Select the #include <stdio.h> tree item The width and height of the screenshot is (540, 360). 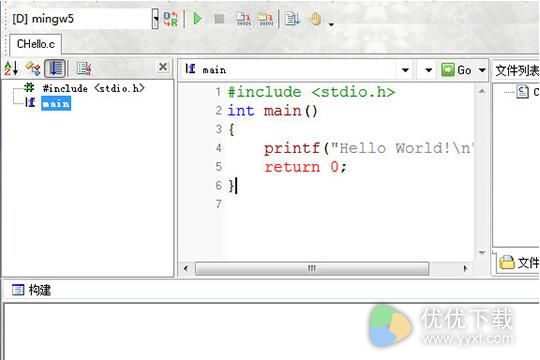(x=93, y=88)
